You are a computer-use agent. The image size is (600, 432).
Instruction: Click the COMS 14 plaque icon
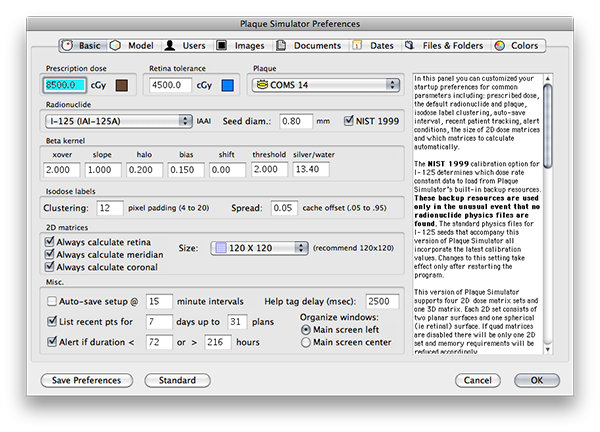tap(262, 85)
